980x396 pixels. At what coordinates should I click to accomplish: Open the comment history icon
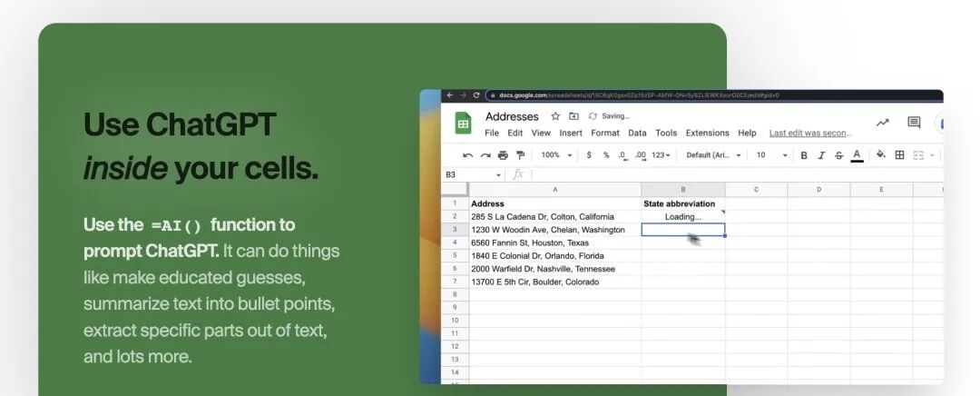(914, 123)
